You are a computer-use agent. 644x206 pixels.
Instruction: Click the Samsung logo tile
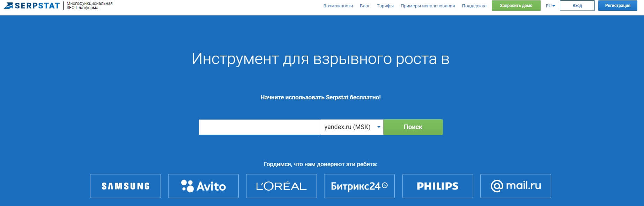[125, 186]
